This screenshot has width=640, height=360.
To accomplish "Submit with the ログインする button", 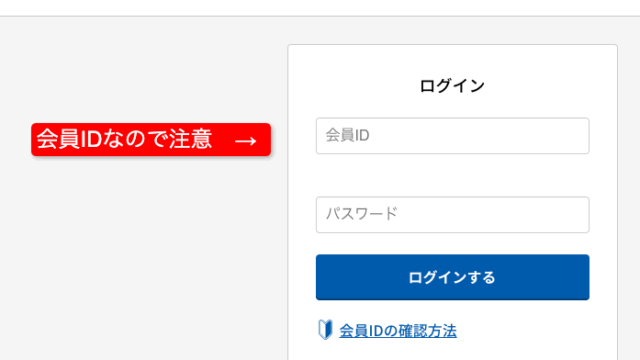I will pos(452,277).
